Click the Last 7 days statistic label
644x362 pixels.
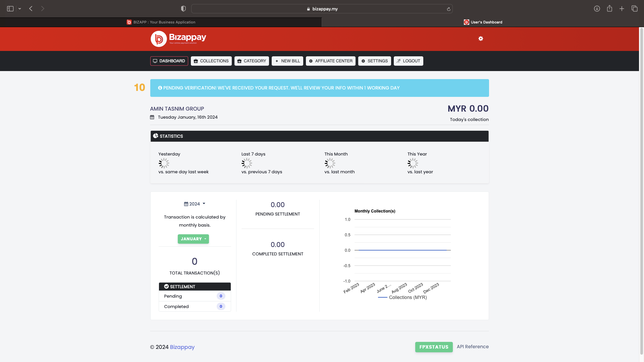pyautogui.click(x=253, y=154)
